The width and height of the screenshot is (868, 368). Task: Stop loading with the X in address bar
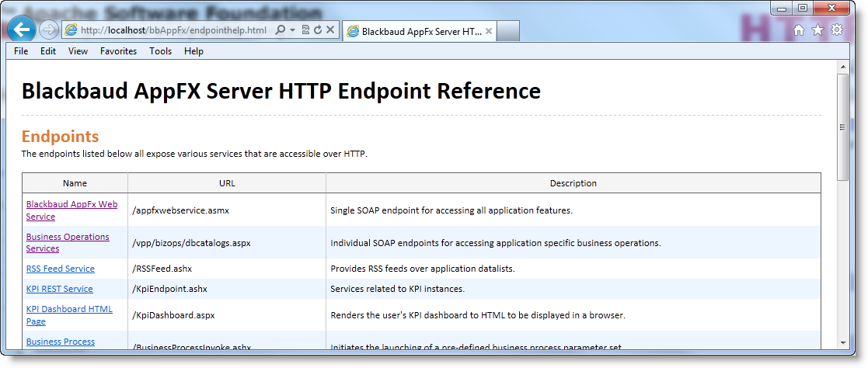(330, 30)
